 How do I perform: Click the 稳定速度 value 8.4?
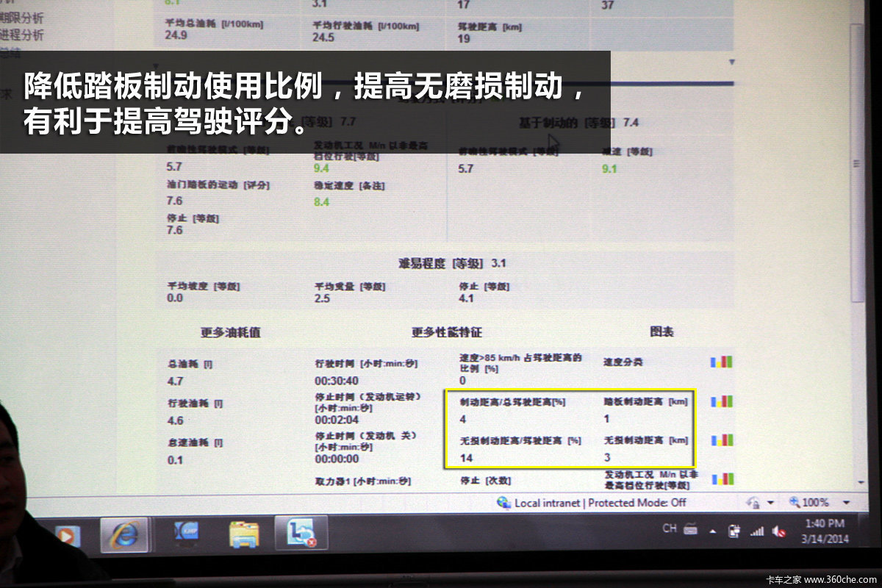(x=321, y=201)
